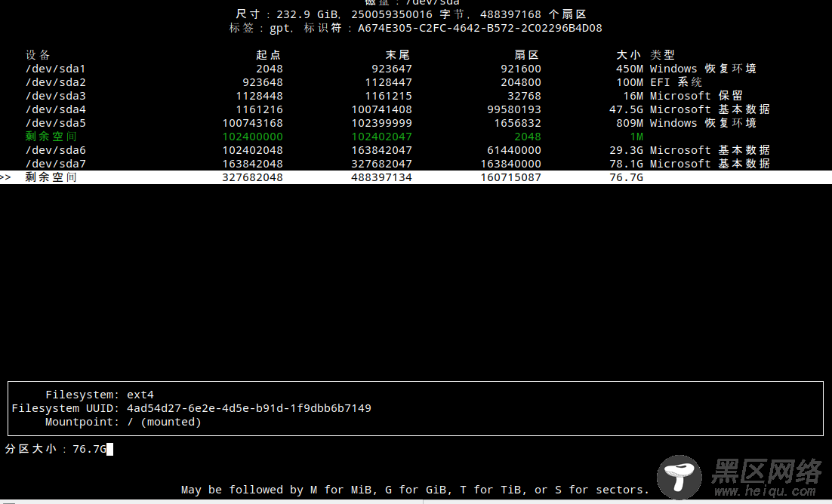
Task: Click start sector 1161216 of sda4
Action: coord(260,109)
